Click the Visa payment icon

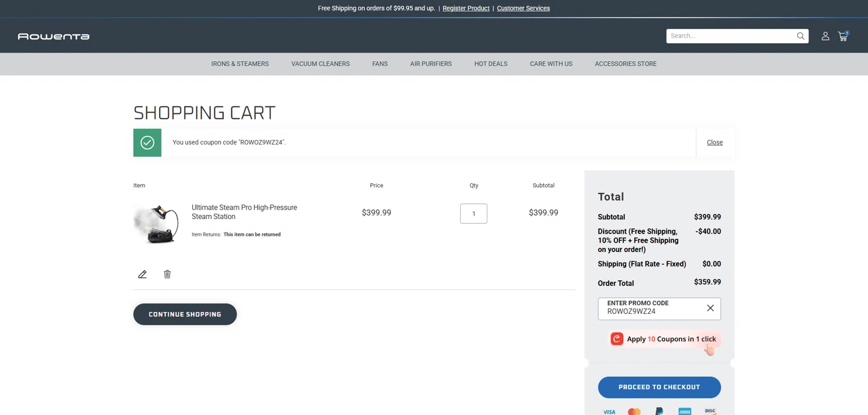point(609,412)
